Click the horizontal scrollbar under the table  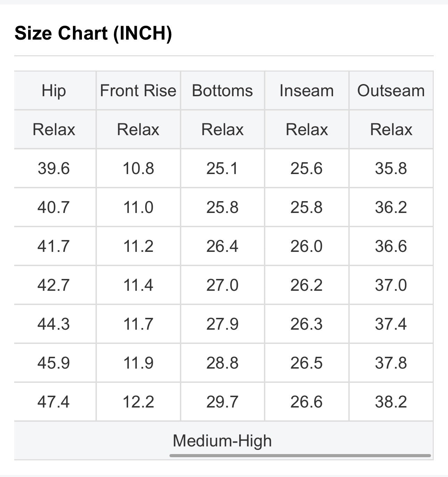300,455
